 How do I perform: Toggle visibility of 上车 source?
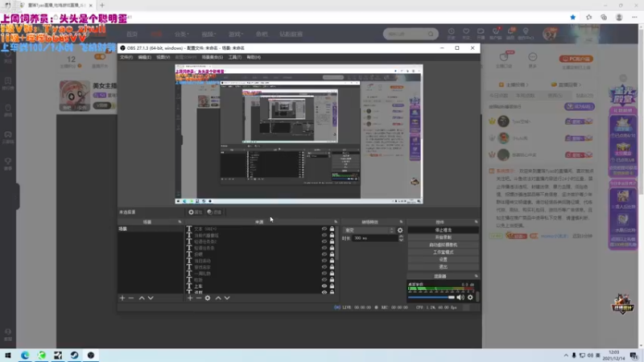tap(324, 286)
